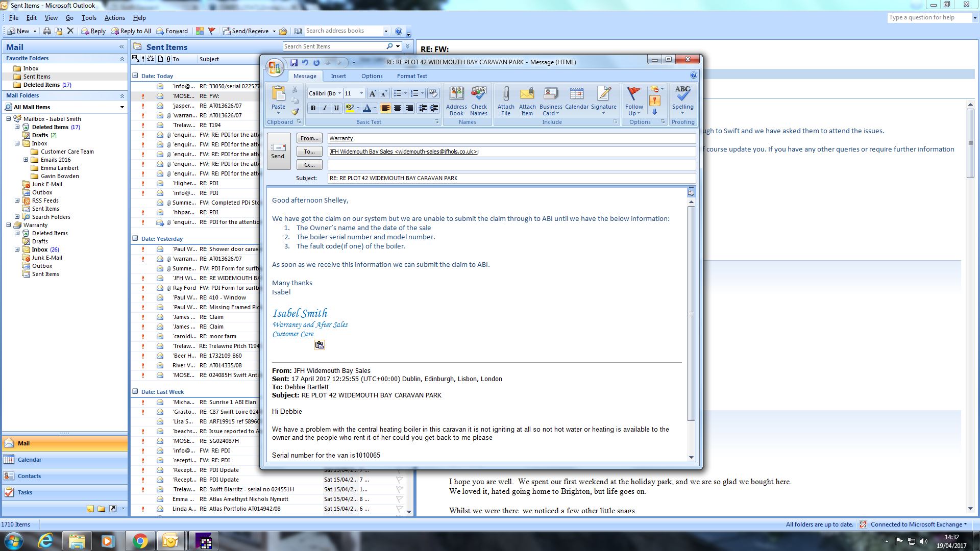
Task: Click the font color swatch button
Action: click(x=366, y=108)
